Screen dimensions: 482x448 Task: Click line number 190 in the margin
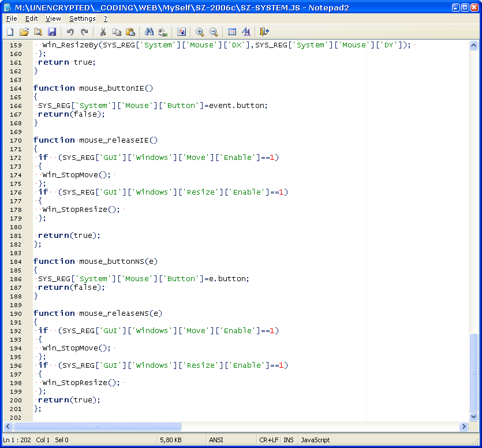point(16,313)
